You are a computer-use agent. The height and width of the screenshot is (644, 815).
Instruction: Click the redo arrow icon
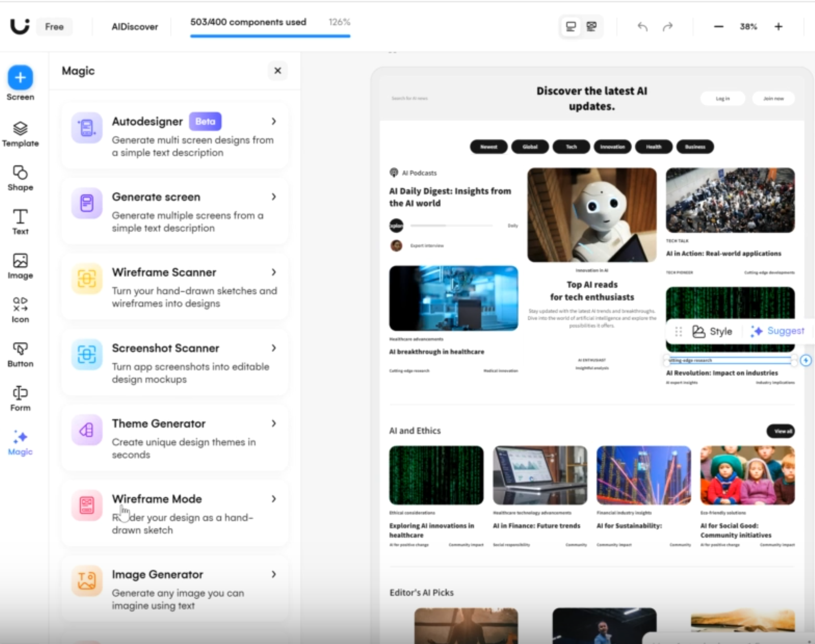point(668,27)
